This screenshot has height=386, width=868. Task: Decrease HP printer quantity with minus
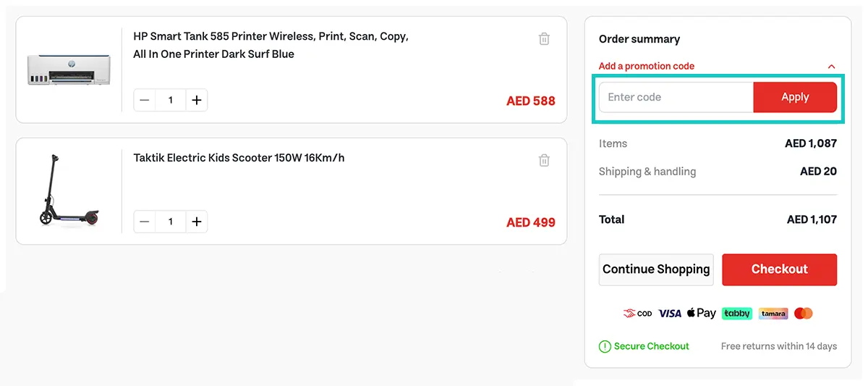145,100
